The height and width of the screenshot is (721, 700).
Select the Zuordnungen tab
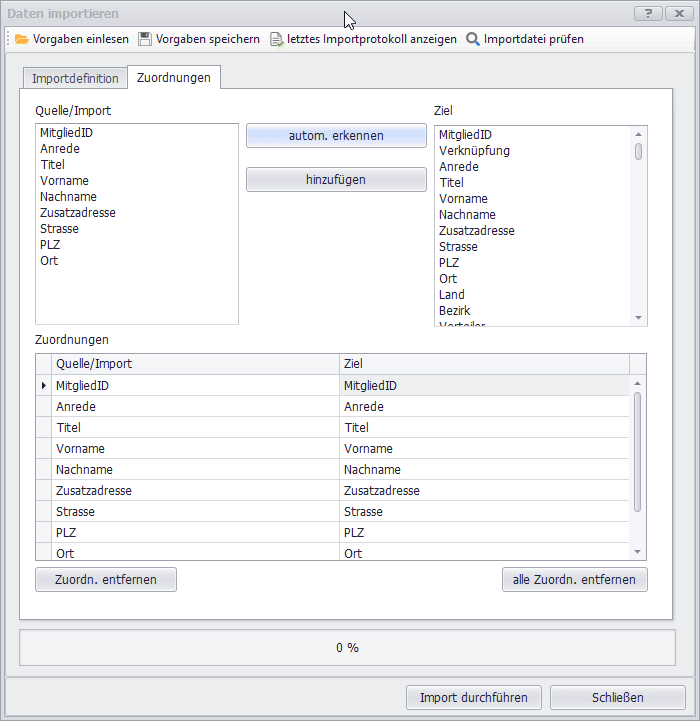point(173,78)
